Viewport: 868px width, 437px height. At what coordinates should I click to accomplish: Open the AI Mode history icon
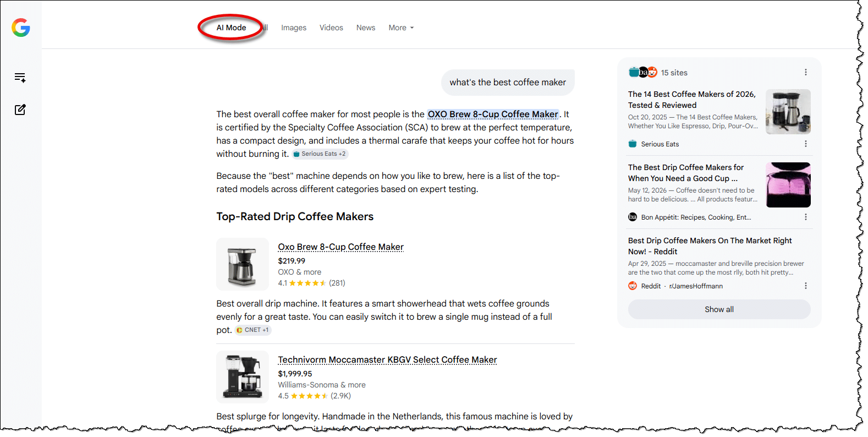(x=20, y=78)
